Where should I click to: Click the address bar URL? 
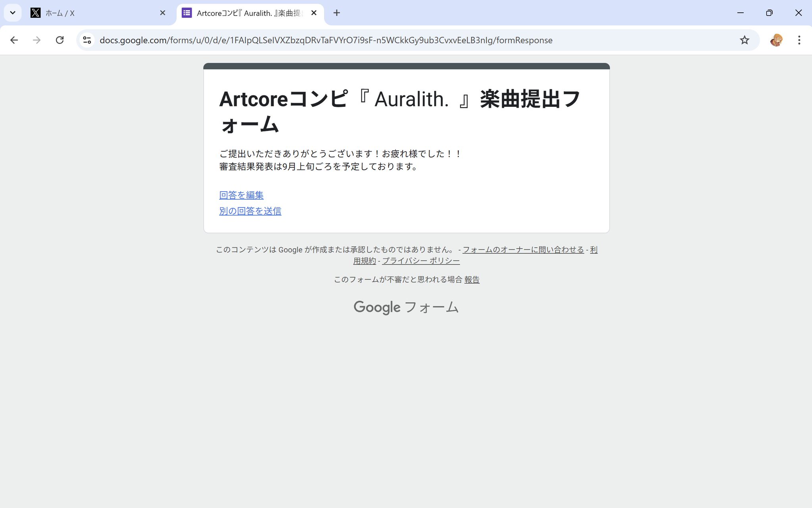tap(326, 40)
